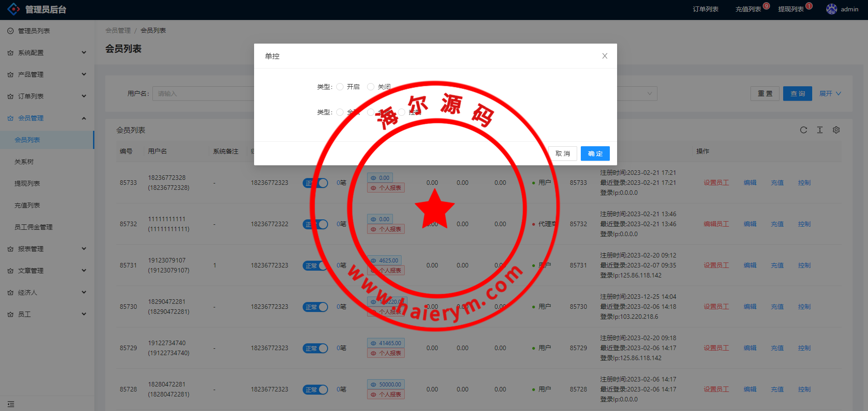Select the 开启 radio button in 单控 dialog
This screenshot has height=411, width=868.
click(340, 86)
